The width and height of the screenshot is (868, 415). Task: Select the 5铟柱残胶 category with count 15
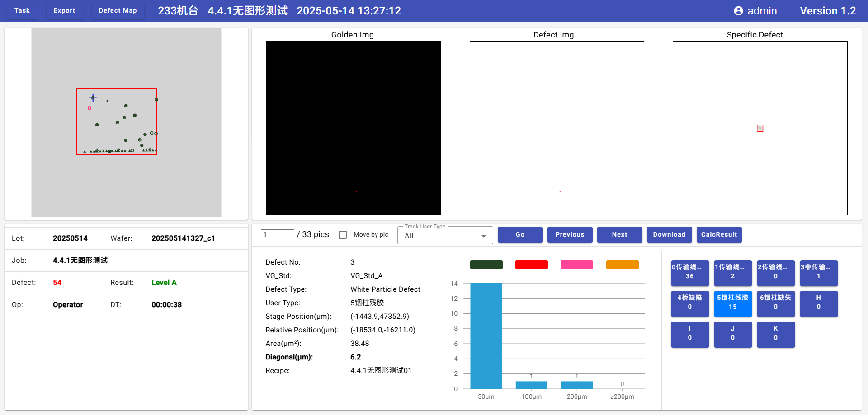point(732,303)
